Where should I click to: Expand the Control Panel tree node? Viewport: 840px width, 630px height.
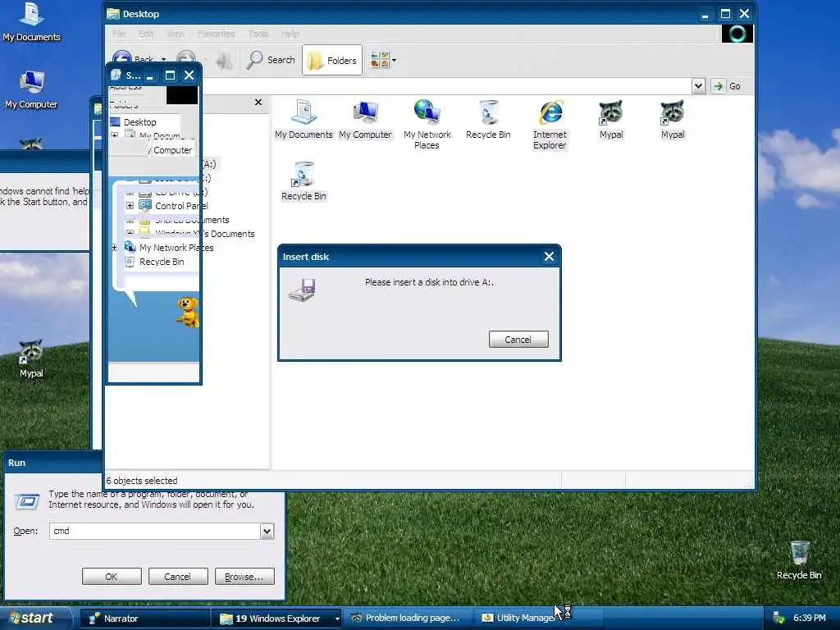(x=130, y=206)
